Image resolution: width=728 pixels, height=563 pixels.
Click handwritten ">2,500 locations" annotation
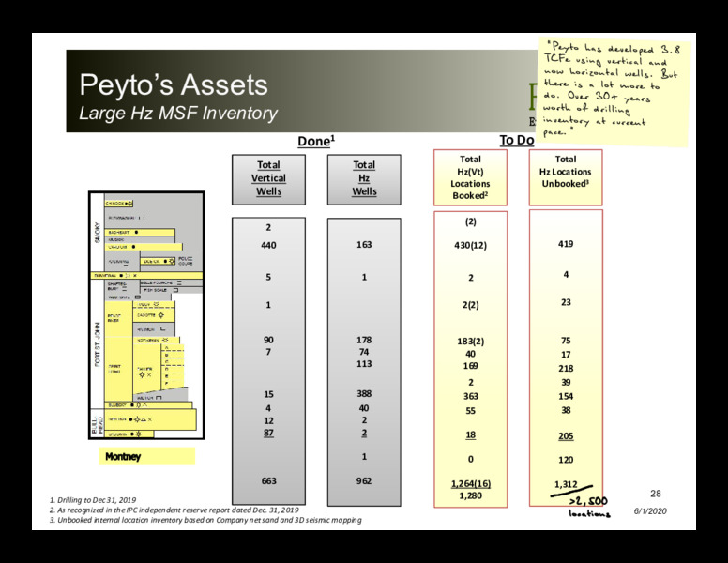[589, 507]
